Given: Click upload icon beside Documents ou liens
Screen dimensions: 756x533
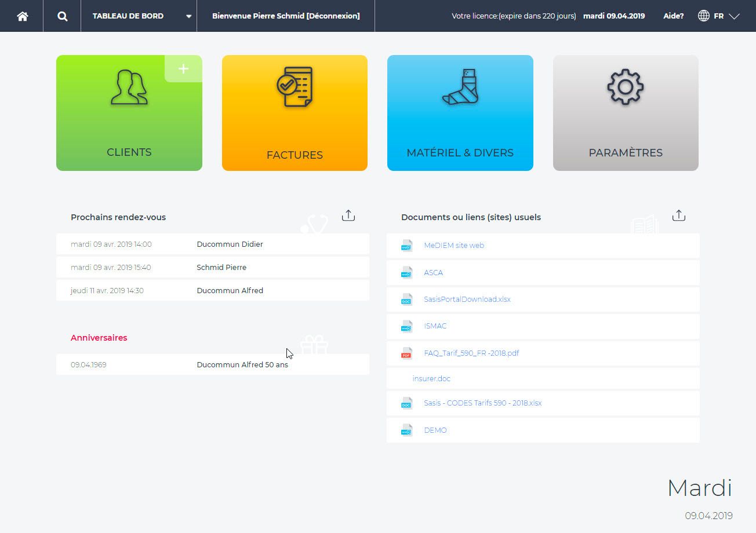Looking at the screenshot, I should click(x=678, y=216).
